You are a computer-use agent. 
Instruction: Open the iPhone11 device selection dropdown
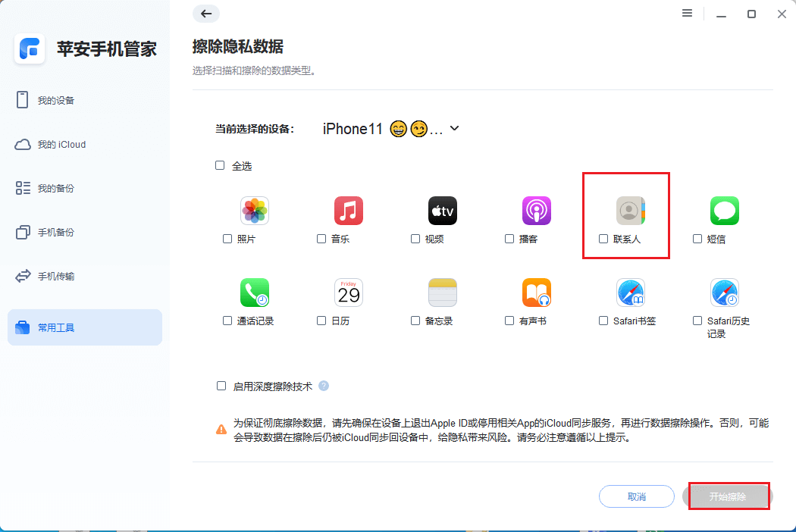tap(453, 129)
